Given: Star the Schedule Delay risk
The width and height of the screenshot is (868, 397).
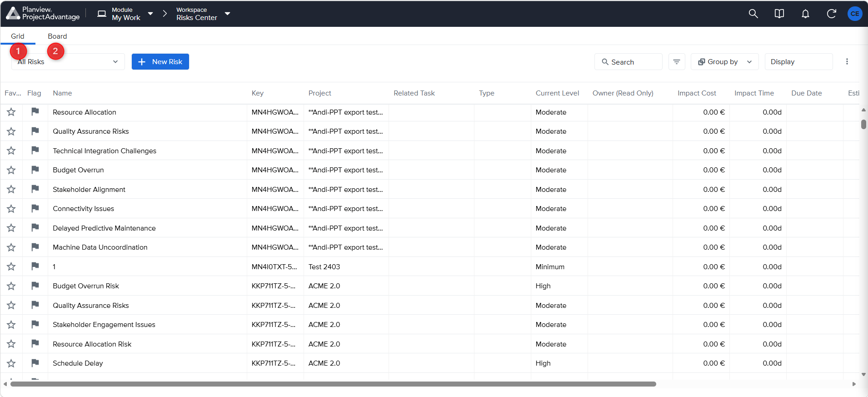Looking at the screenshot, I should [11, 363].
